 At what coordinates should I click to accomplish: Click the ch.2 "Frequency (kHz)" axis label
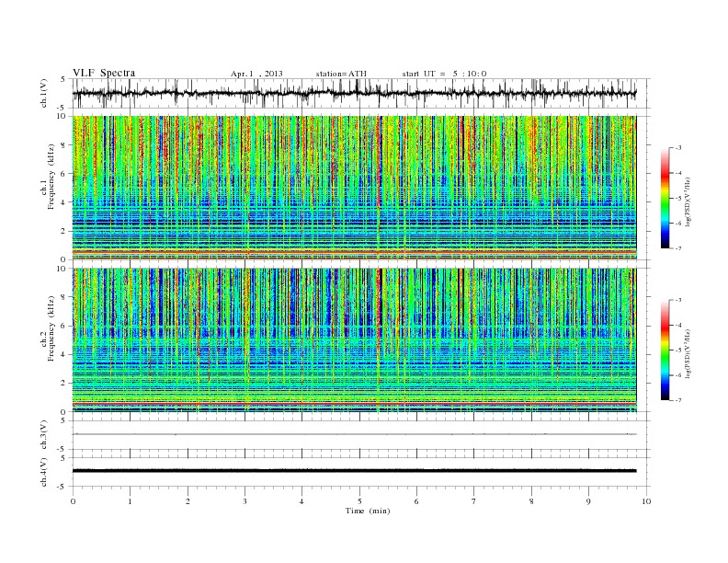click(51, 327)
